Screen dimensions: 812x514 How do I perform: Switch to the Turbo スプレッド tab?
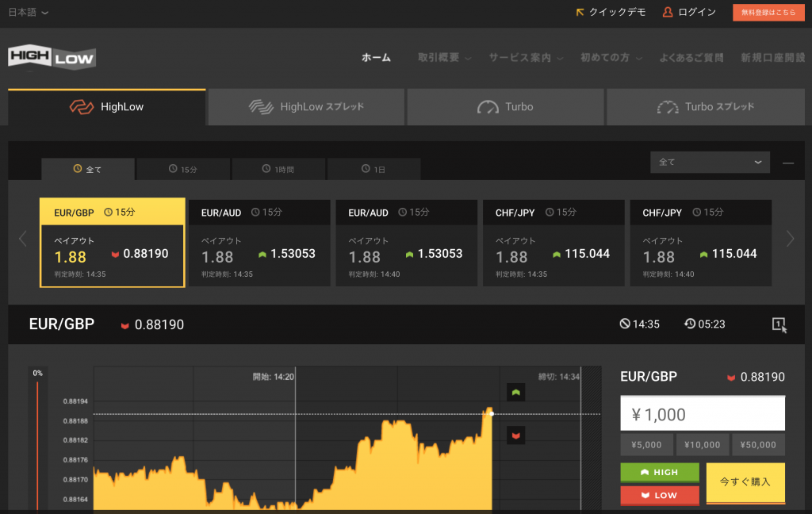coord(706,107)
